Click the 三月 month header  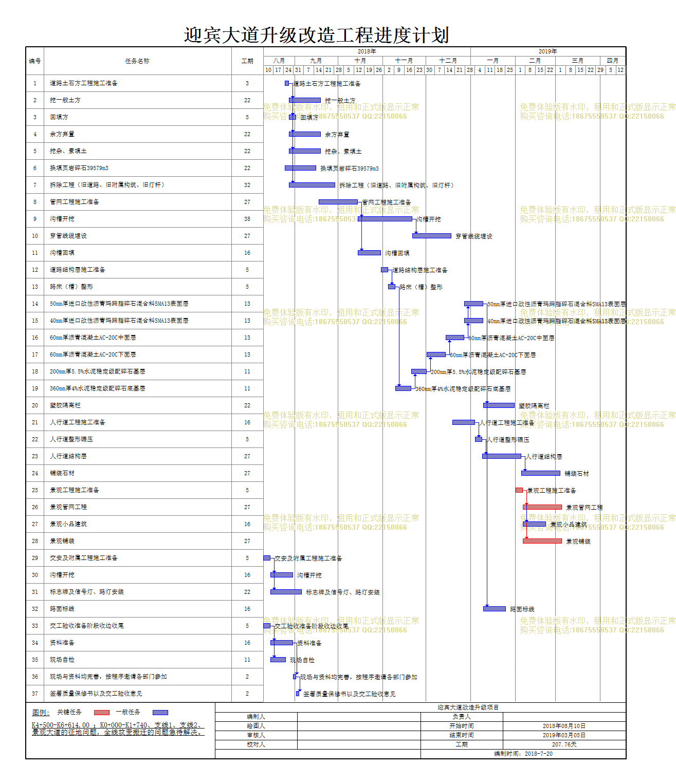(578, 61)
